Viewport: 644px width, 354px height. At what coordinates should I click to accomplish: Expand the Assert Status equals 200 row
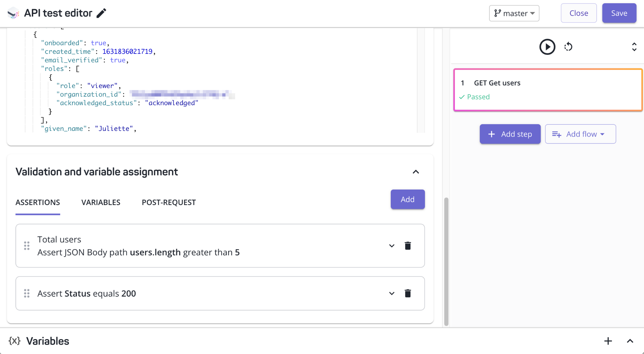[392, 293]
